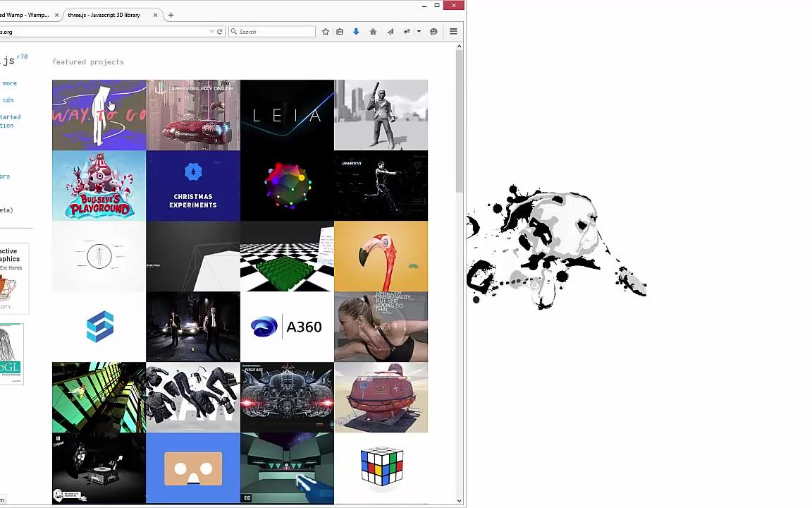Open the dropdown next to the developer icon

[418, 31]
